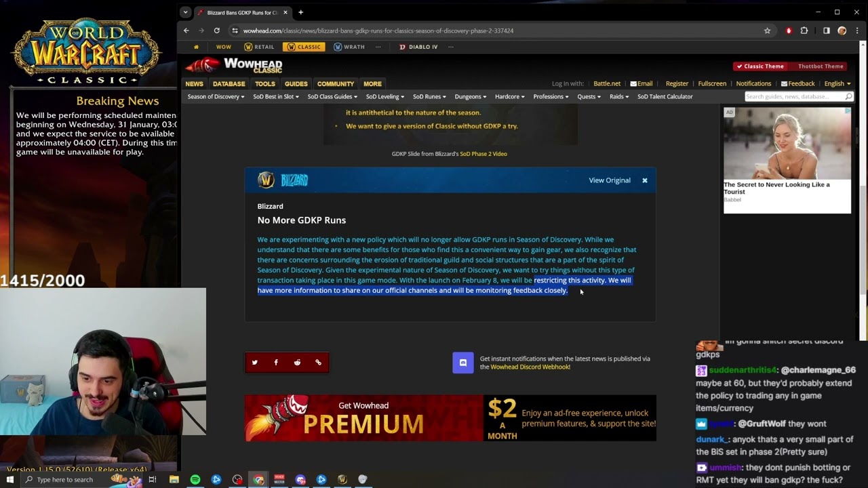The height and width of the screenshot is (488, 868).
Task: Log in with Battle.net
Action: 607,83
